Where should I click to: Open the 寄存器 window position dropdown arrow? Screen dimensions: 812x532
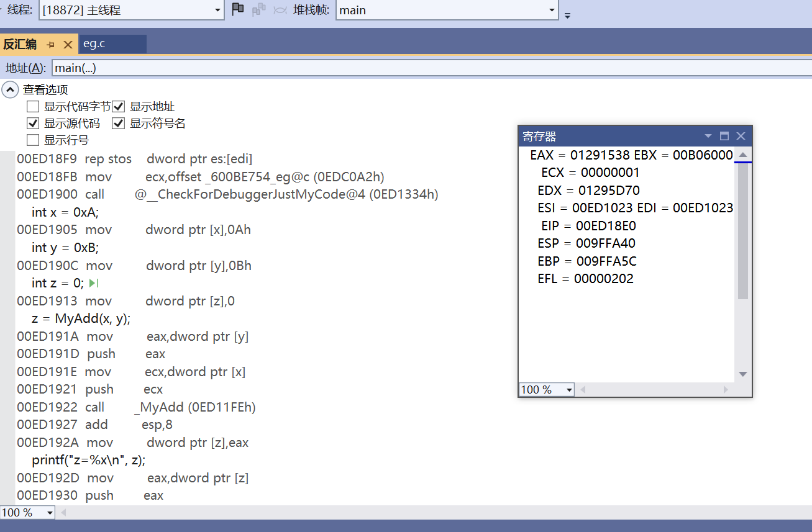708,136
